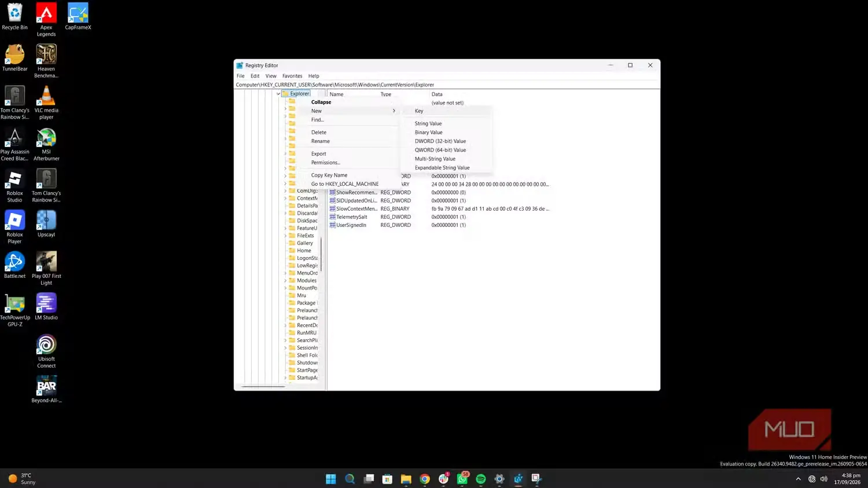Open the Recycle Bin desktop icon
This screenshot has width=868, height=488.
point(14,17)
